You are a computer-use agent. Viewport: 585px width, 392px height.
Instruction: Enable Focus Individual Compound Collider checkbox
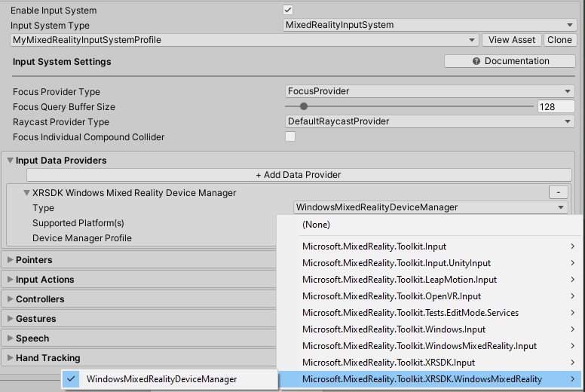coord(290,136)
